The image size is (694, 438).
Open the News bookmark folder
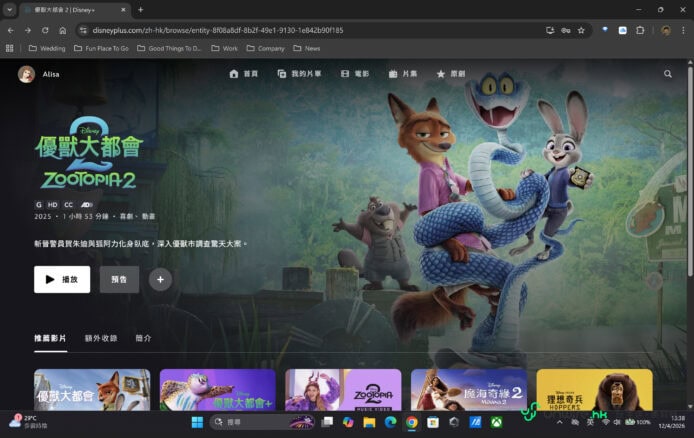[x=307, y=48]
